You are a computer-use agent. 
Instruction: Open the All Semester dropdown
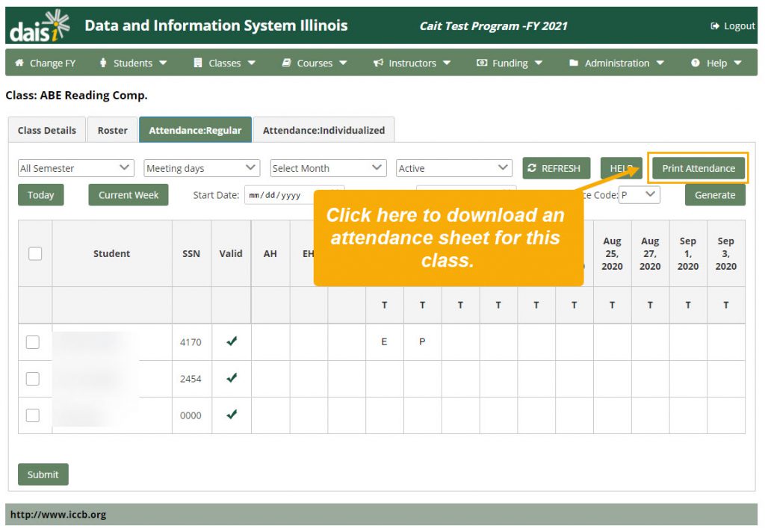pos(75,168)
